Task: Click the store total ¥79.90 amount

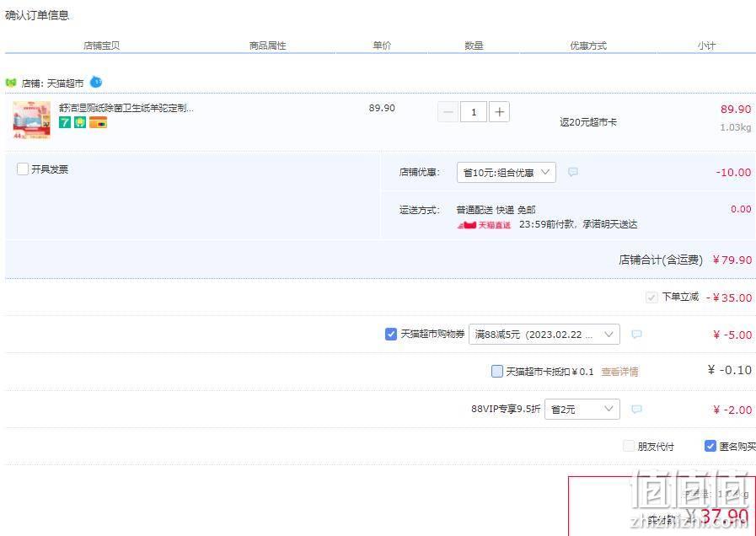Action: (x=732, y=260)
